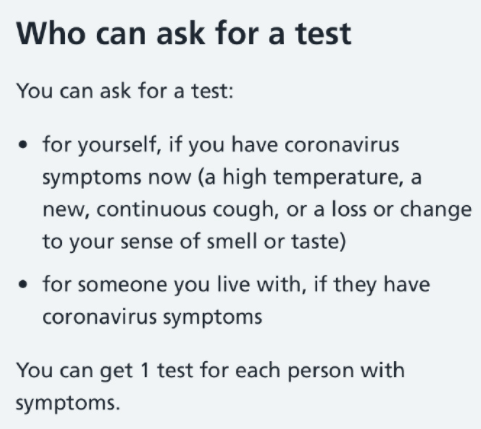The width and height of the screenshot is (481, 429).
Task: Click the word 'new,' starting the third bullet line
Action: click(66, 211)
